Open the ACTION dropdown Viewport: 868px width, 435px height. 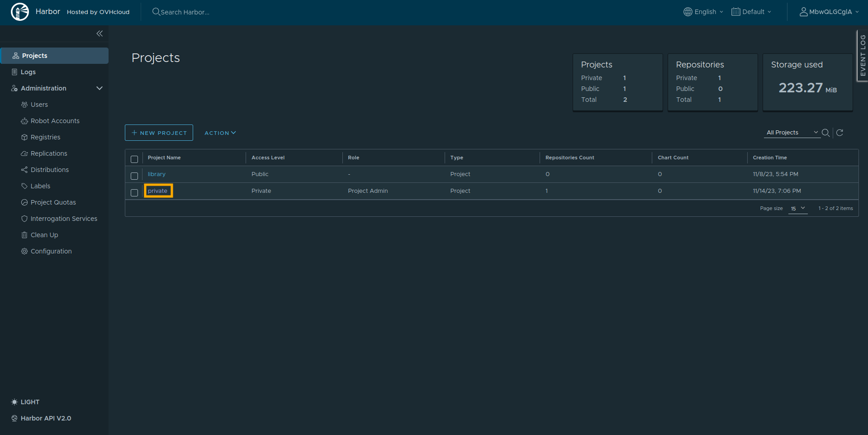[x=220, y=133]
